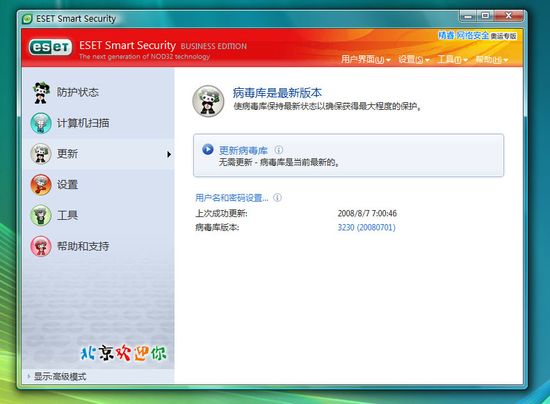Open the 用户名和密码设置 link
The height and width of the screenshot is (404, 550).
(x=232, y=198)
